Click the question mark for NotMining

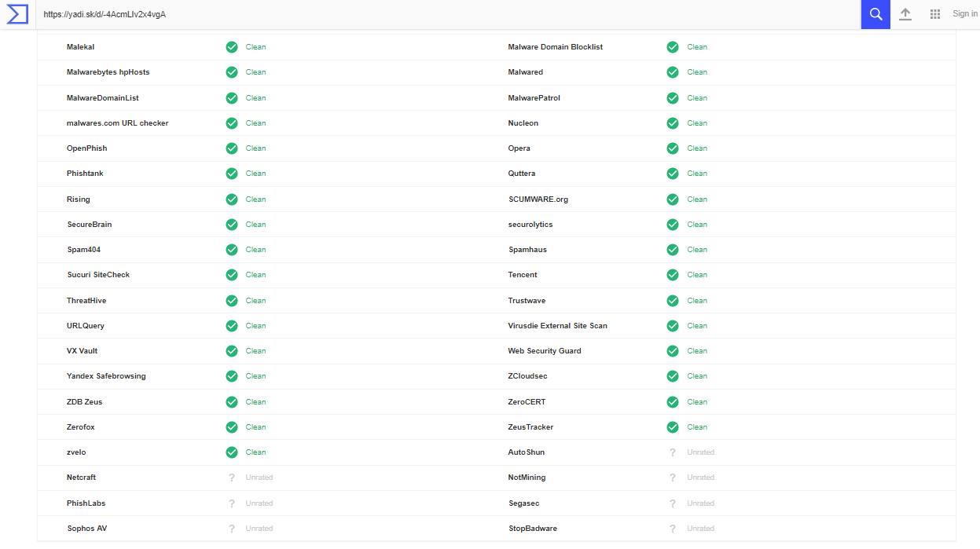[673, 478]
